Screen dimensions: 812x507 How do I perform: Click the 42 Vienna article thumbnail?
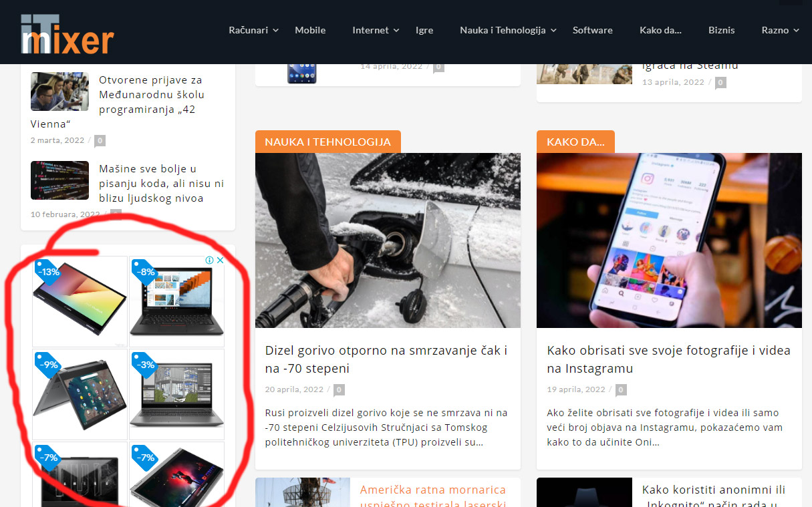click(59, 92)
